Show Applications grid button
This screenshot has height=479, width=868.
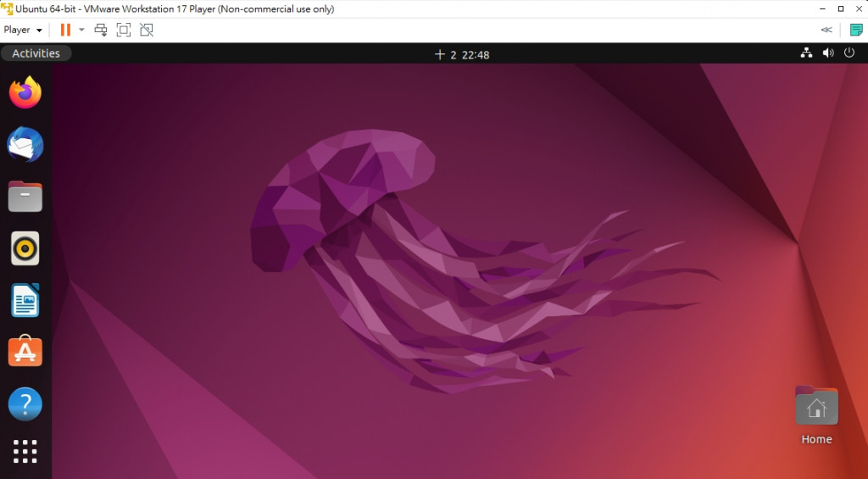25,451
